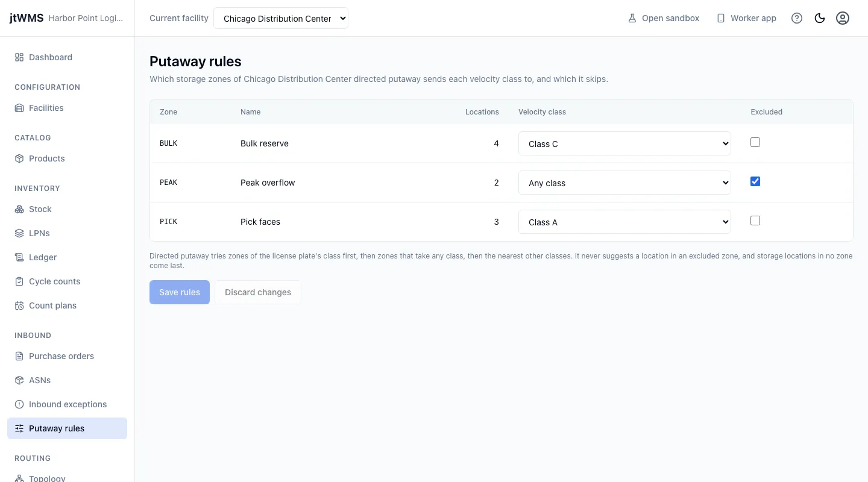868x482 pixels.
Task: Open the Stock inventory page
Action: click(x=67, y=209)
